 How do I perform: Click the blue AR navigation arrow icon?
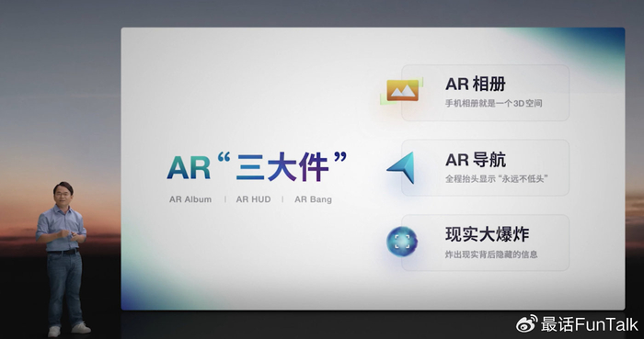pos(401,167)
